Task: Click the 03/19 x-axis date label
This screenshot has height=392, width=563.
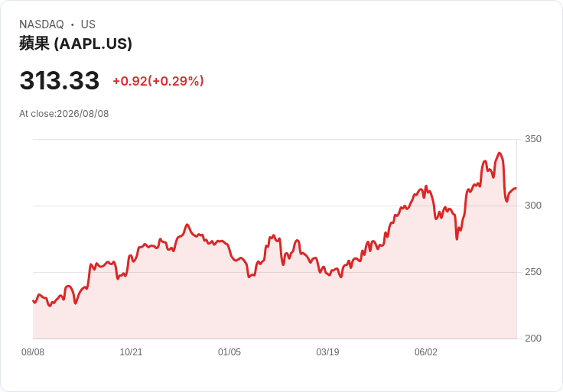Action: coord(327,352)
